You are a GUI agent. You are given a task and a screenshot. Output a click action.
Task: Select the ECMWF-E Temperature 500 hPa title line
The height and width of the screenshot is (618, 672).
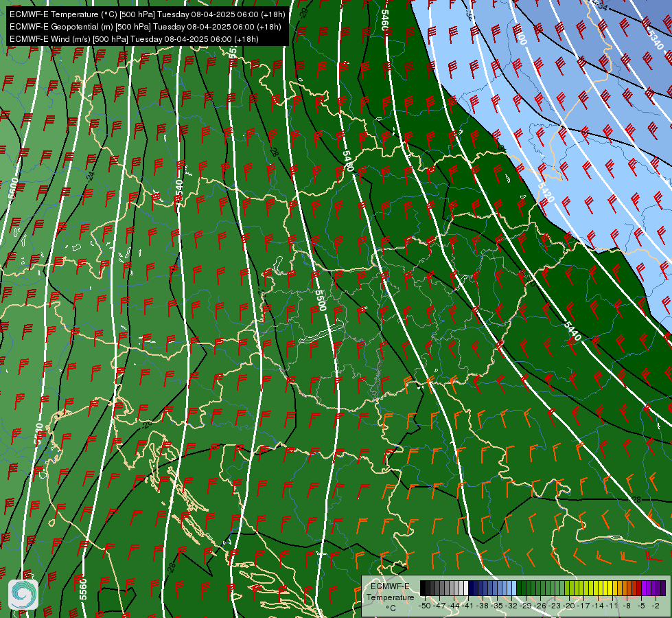(x=148, y=14)
